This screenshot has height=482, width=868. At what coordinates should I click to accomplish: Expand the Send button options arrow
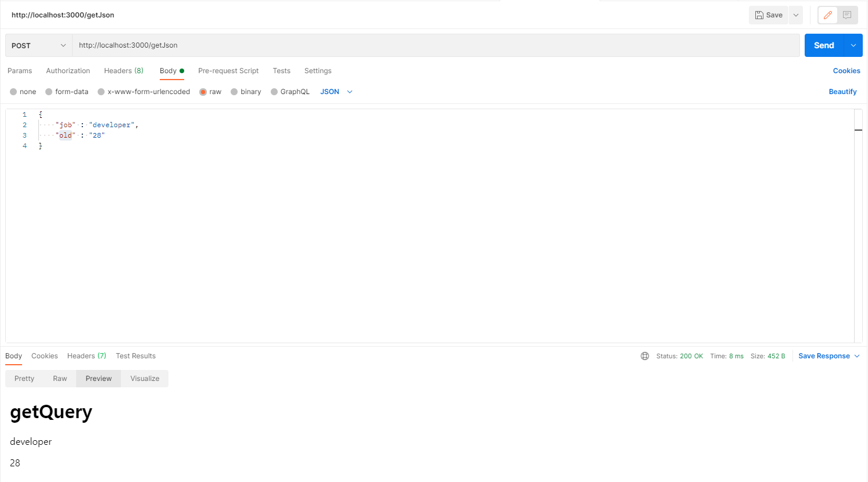853,45
